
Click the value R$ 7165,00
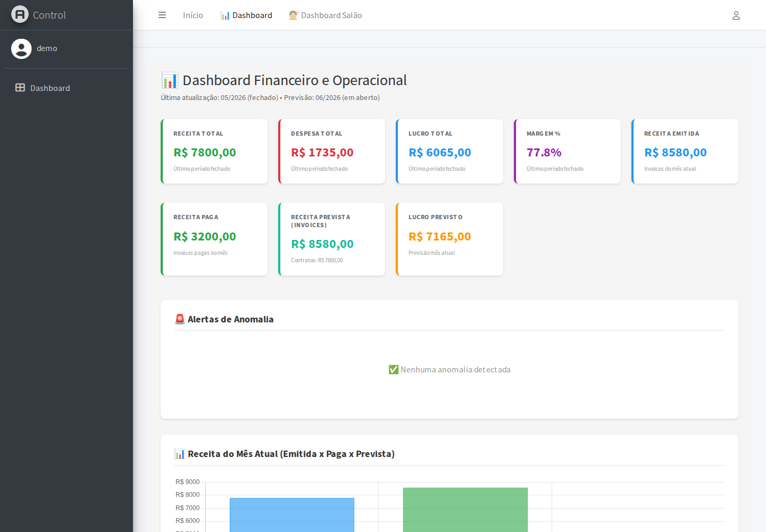click(440, 237)
